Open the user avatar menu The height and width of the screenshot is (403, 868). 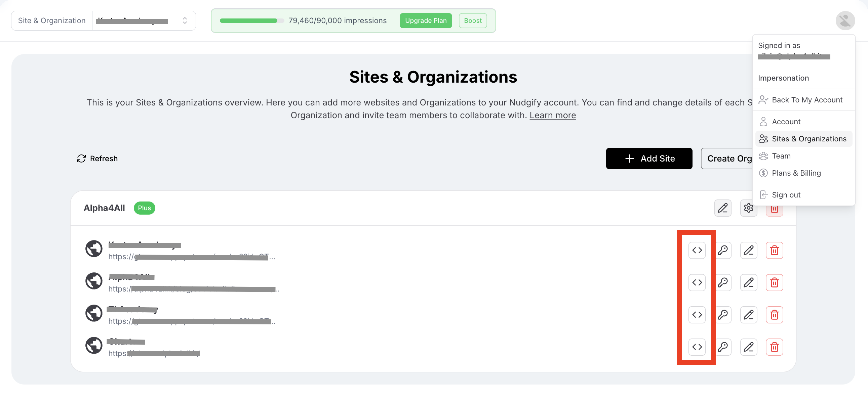pyautogui.click(x=845, y=20)
